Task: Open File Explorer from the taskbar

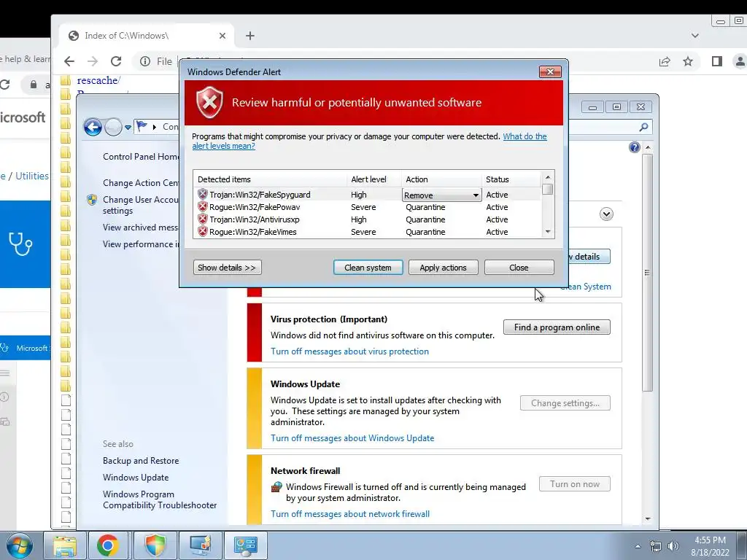Action: coord(65,545)
